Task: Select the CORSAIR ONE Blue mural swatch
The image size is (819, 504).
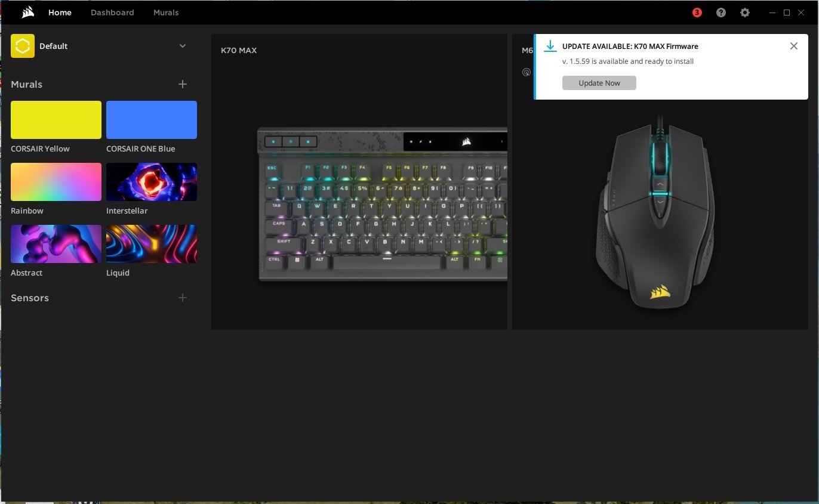Action: 152,120
